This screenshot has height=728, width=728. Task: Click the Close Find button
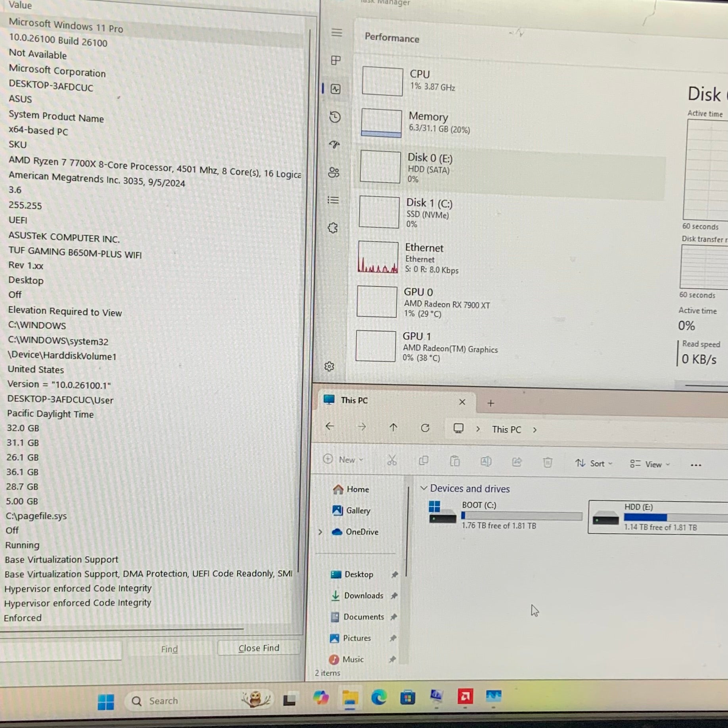(x=259, y=648)
